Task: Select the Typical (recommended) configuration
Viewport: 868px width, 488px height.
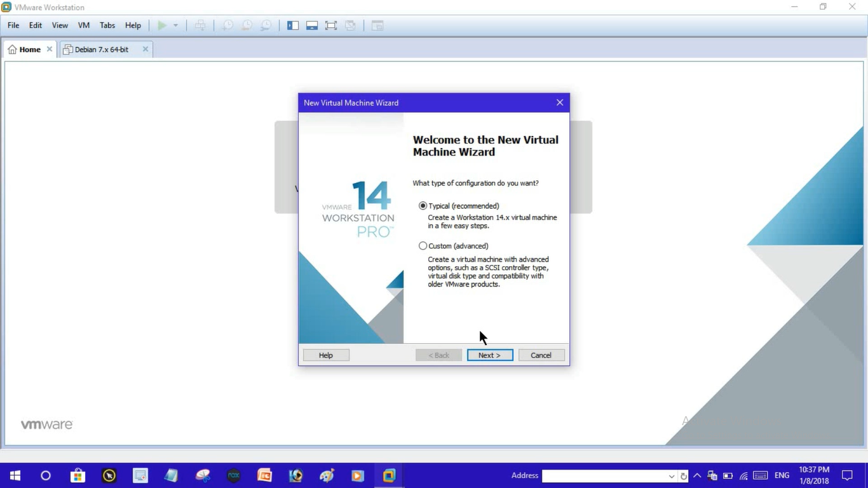Action: 423,205
